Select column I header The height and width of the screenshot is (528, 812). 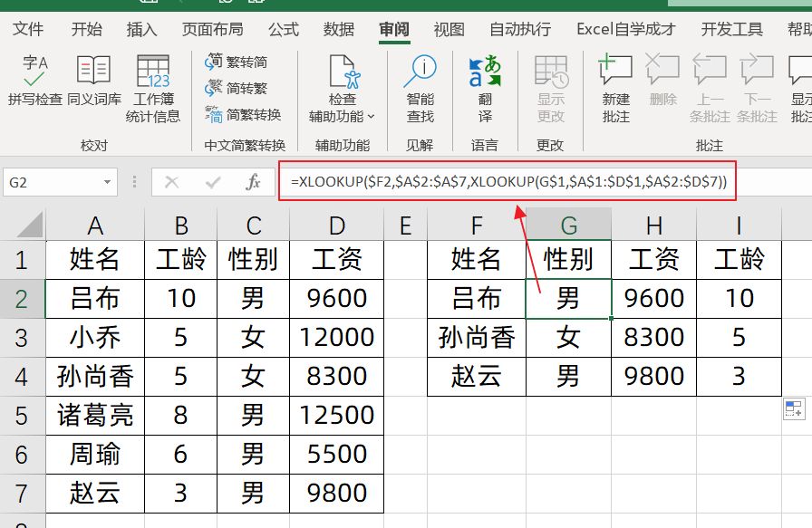click(739, 226)
